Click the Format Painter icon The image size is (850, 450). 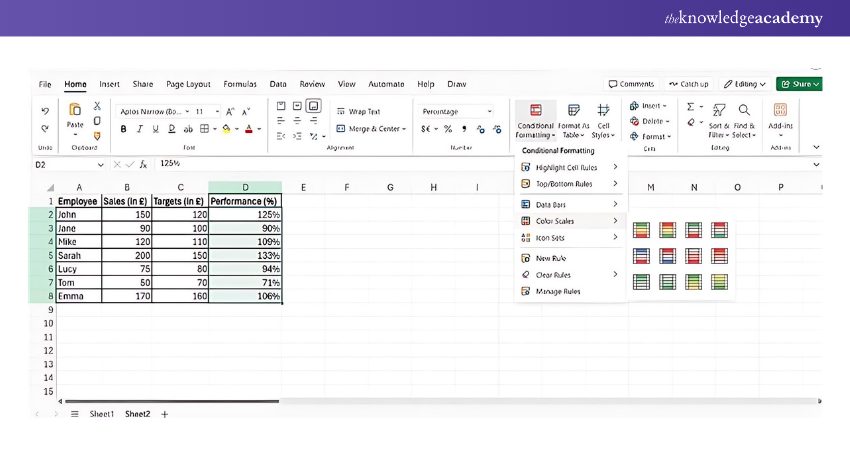[97, 135]
